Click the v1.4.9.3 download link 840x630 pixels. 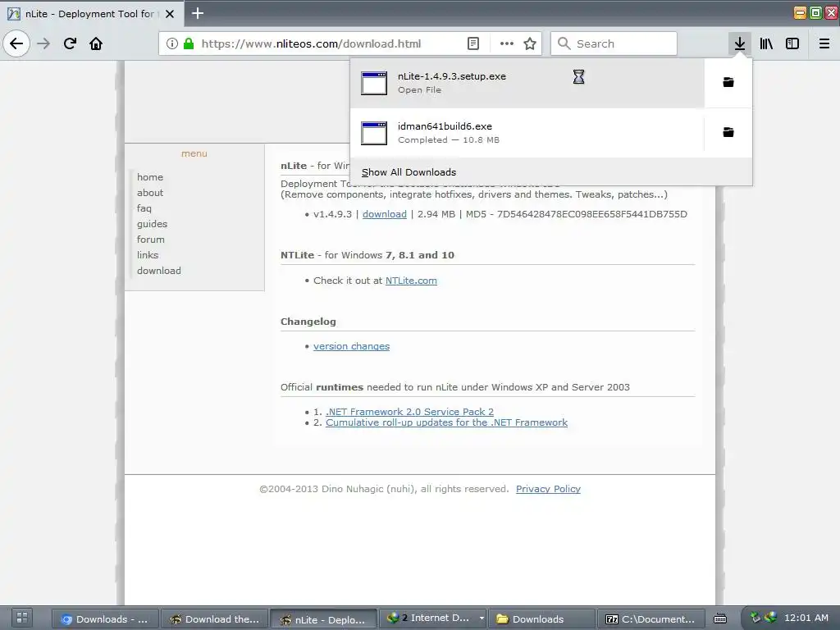(x=385, y=214)
